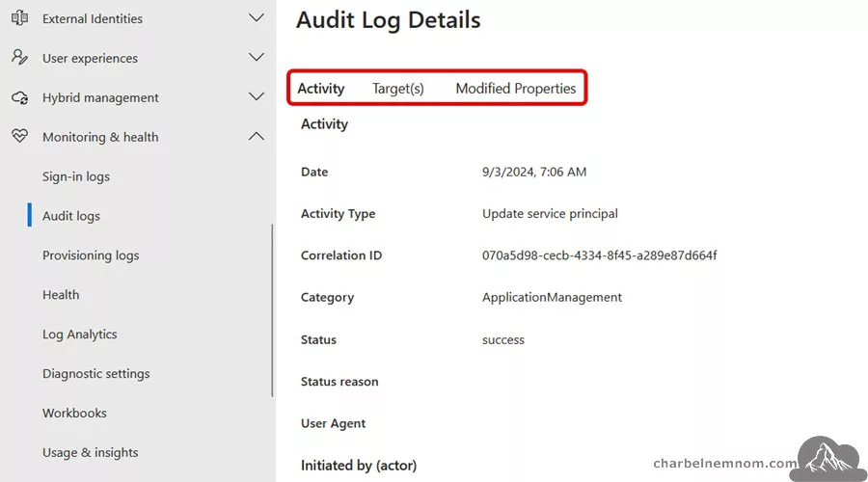Open Workbooks in sidebar
The height and width of the screenshot is (482, 868).
(x=74, y=413)
